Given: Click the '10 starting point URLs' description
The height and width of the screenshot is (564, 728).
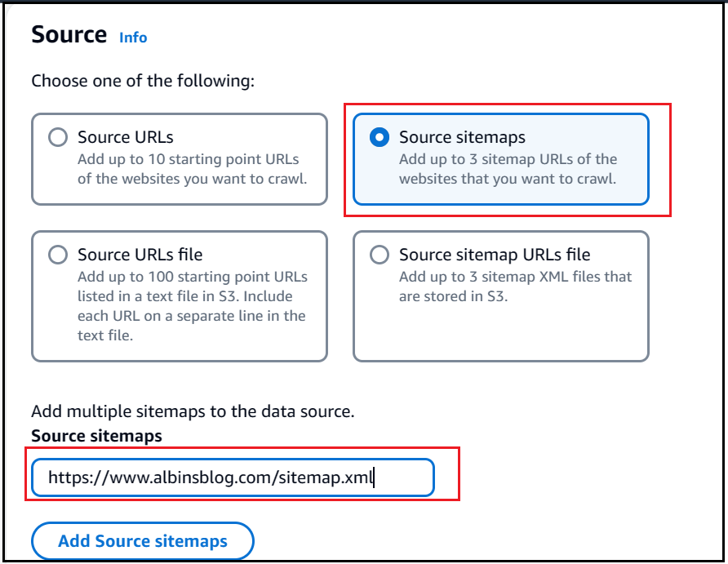Looking at the screenshot, I should 193,169.
